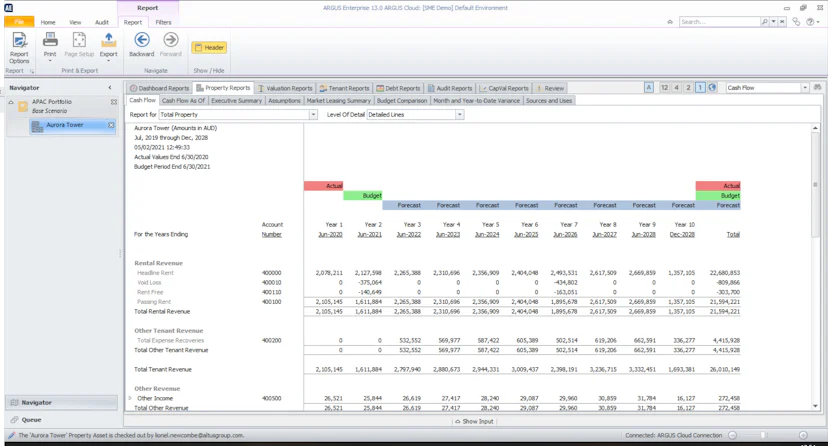Open the Debt Reports tab
The image size is (828, 446).
click(x=399, y=88)
